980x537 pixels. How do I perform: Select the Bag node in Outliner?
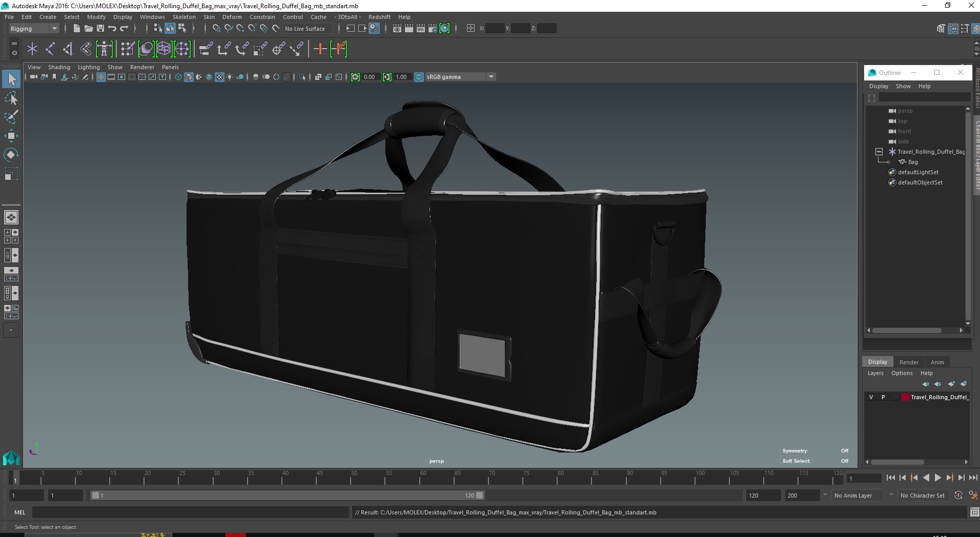[x=912, y=162]
